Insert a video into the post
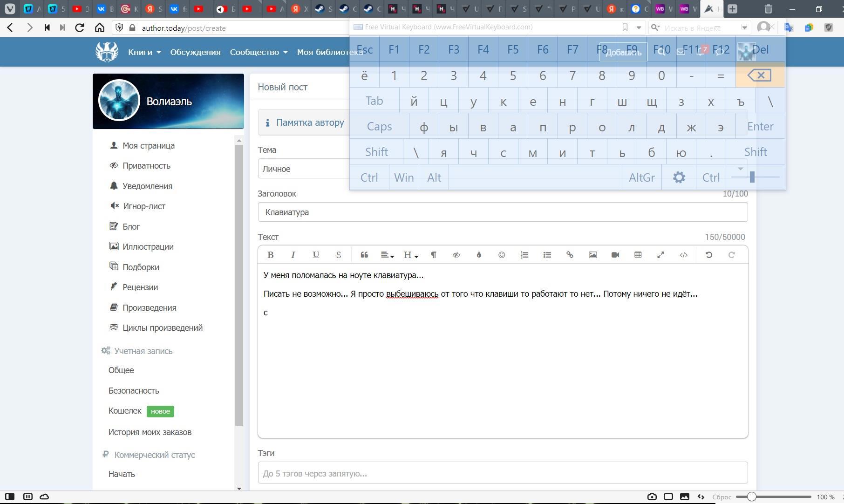The height and width of the screenshot is (504, 844). pos(615,255)
